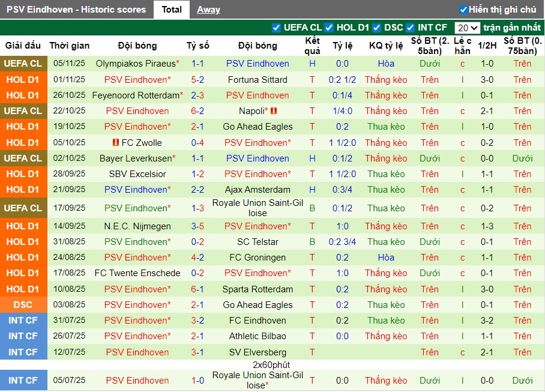Image resolution: width=545 pixels, height=392 pixels.
Task: Toggle the Hiển thị ghi chú checkbox
Action: click(x=463, y=10)
